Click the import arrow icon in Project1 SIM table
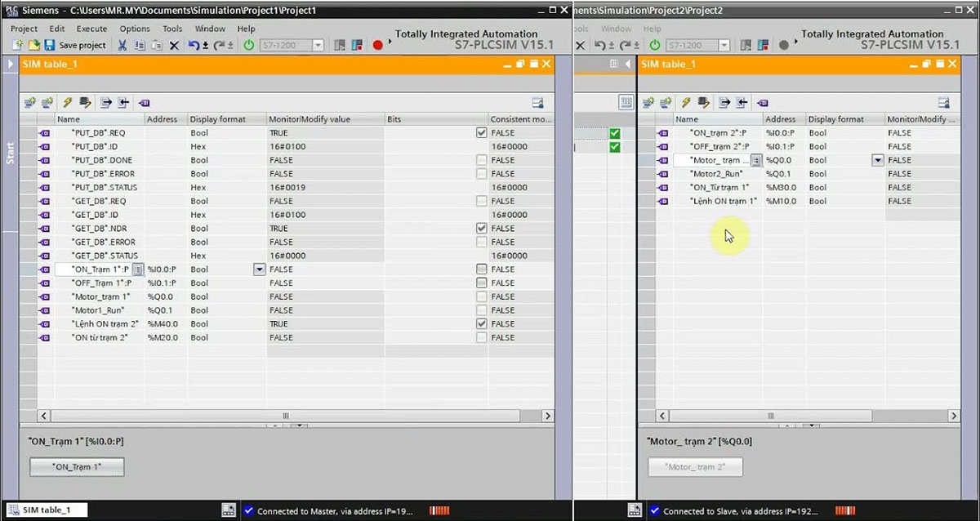This screenshot has width=980, height=521. coord(123,103)
